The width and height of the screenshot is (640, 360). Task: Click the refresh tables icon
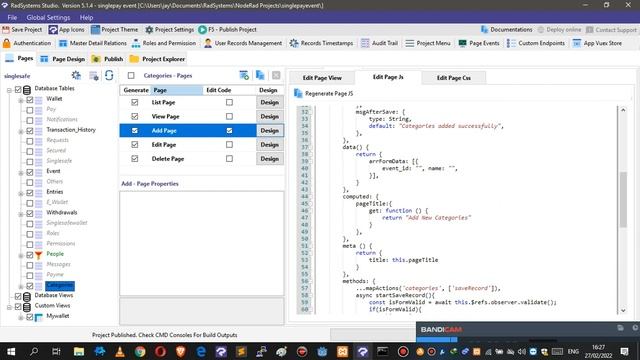[109, 75]
